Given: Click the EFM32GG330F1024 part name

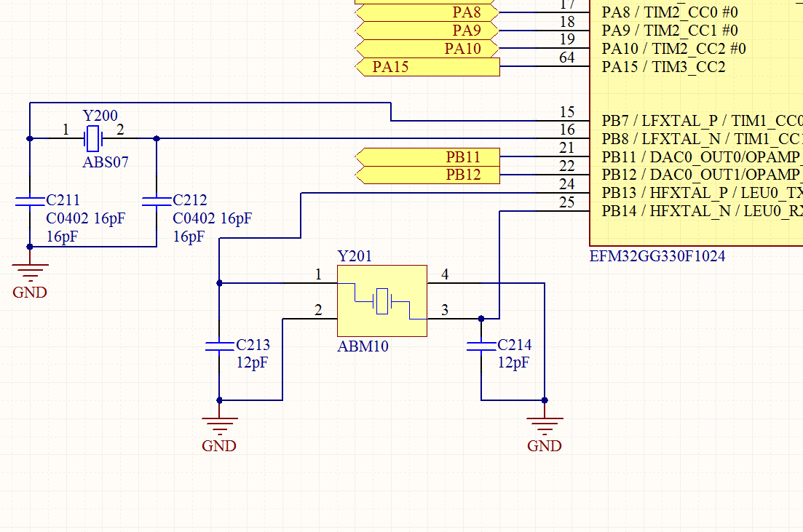Looking at the screenshot, I should pos(657,256).
